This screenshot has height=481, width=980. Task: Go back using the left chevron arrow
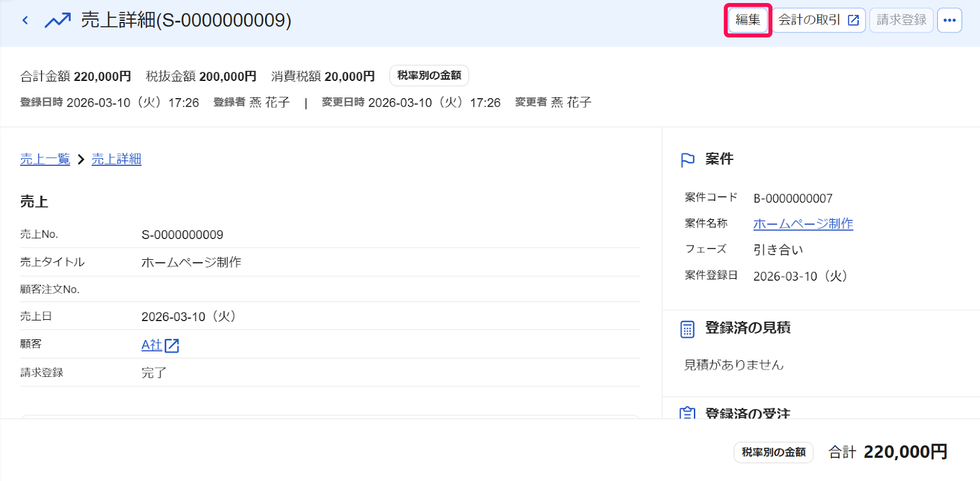tap(25, 20)
